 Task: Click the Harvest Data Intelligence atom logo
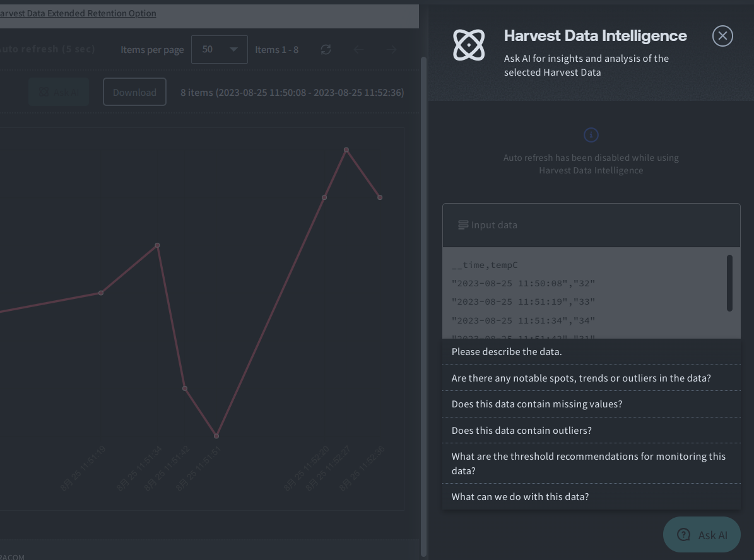[x=469, y=45]
